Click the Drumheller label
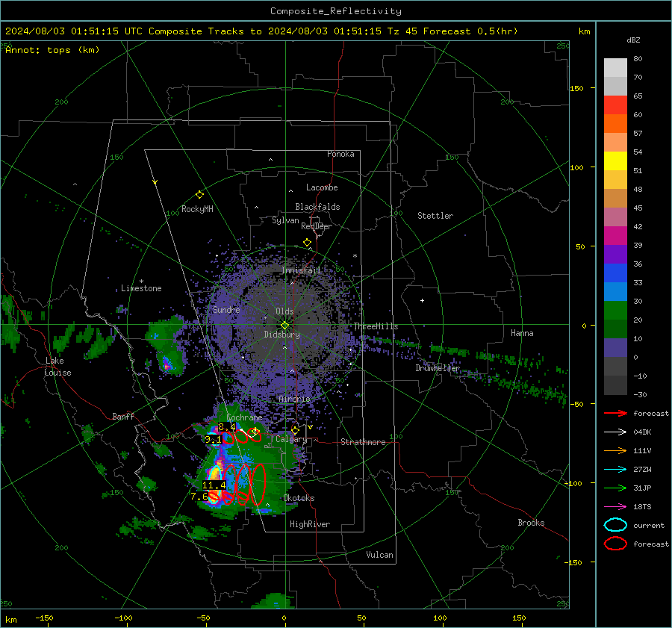This screenshot has width=672, height=628. [x=438, y=368]
